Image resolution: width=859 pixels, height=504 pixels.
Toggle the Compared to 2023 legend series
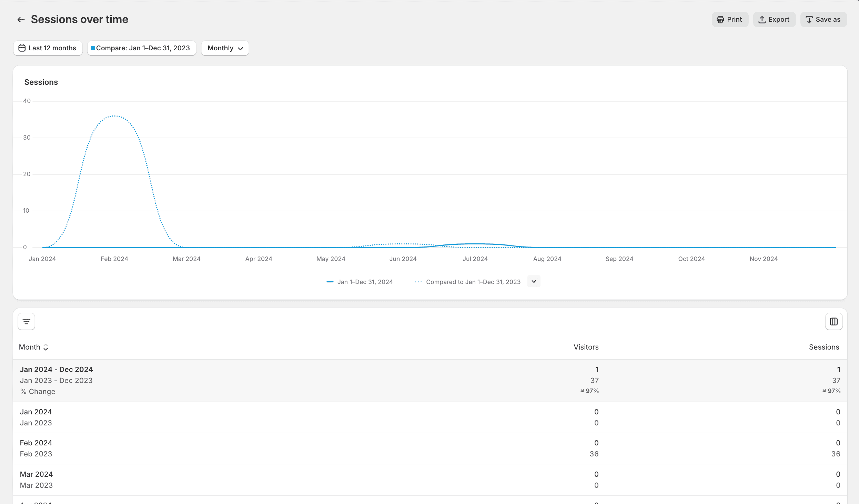(468, 282)
